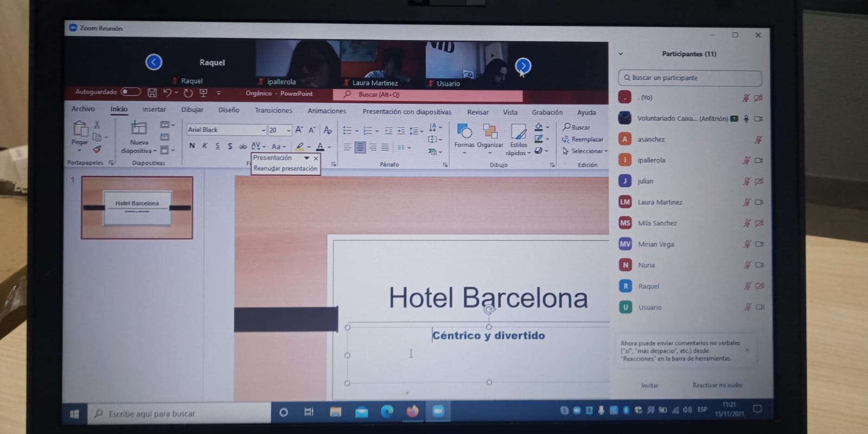Toggle the Autoguardado switch

click(131, 92)
